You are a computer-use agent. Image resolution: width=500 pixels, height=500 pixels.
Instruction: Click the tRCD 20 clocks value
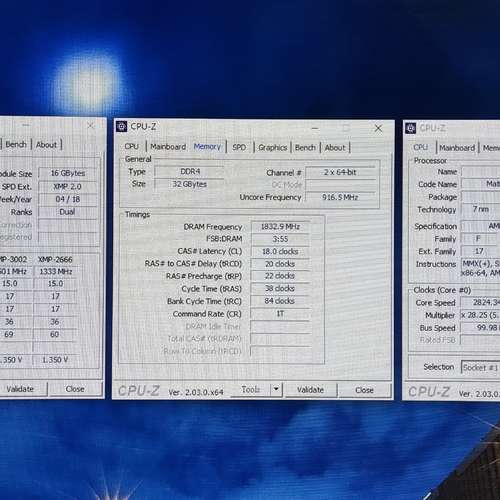click(x=280, y=264)
